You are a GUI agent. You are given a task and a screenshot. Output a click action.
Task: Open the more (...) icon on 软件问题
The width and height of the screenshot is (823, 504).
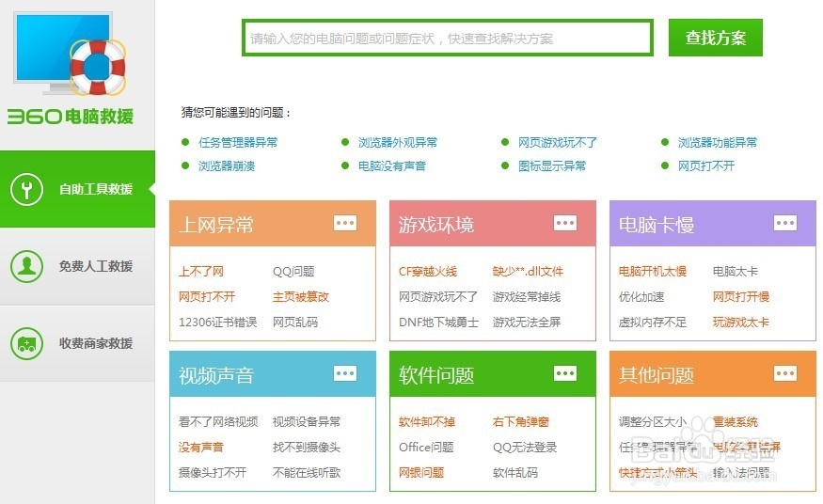click(565, 373)
